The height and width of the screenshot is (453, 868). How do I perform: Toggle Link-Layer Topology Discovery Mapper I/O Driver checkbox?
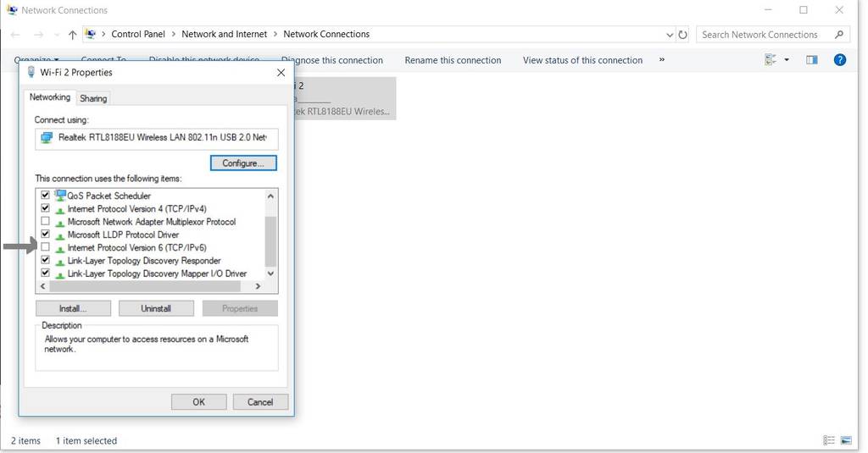coord(46,273)
